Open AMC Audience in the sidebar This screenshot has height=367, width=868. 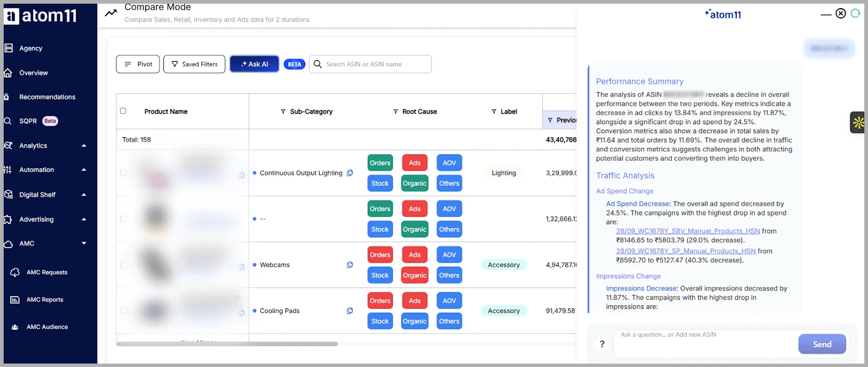47,327
